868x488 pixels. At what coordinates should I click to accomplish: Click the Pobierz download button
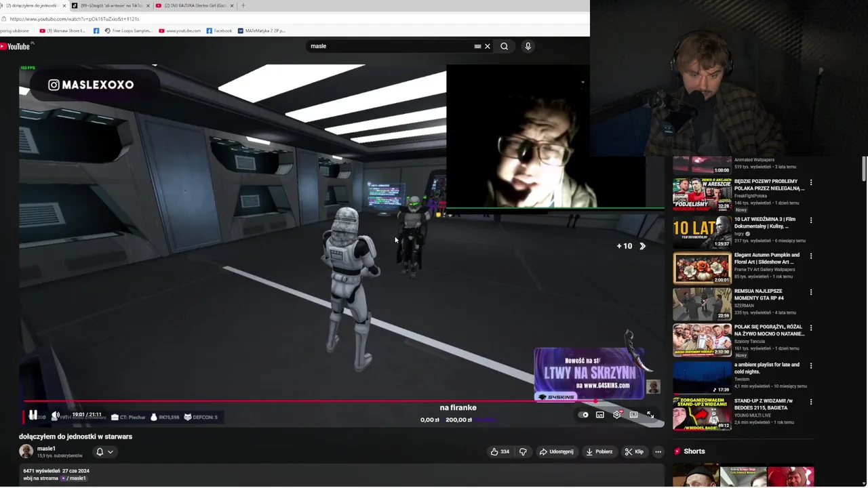599,451
